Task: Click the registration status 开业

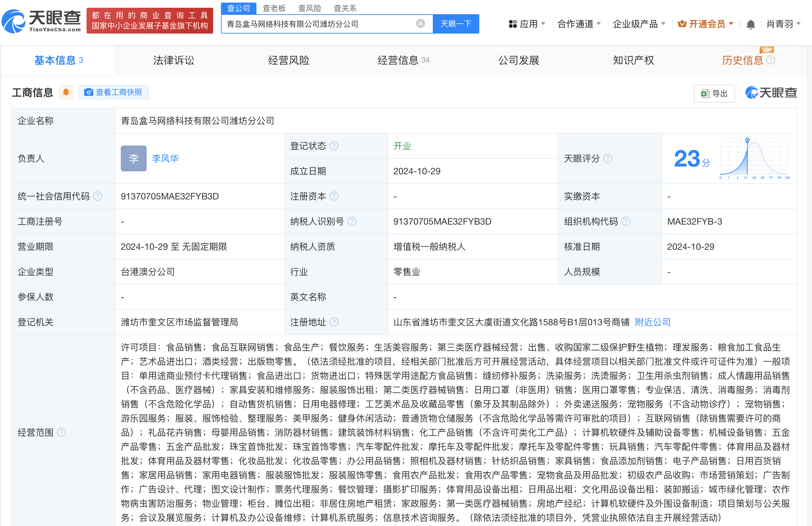Action: pyautogui.click(x=402, y=146)
